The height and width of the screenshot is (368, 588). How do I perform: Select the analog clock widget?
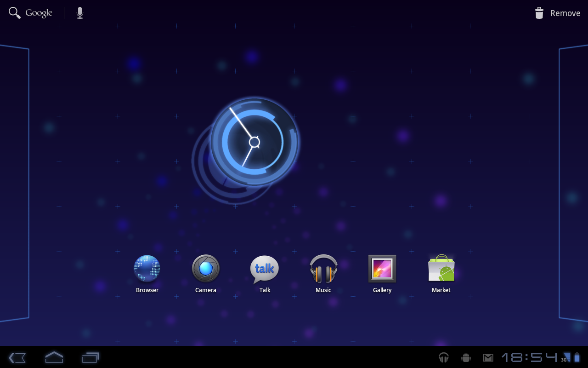pos(254,142)
